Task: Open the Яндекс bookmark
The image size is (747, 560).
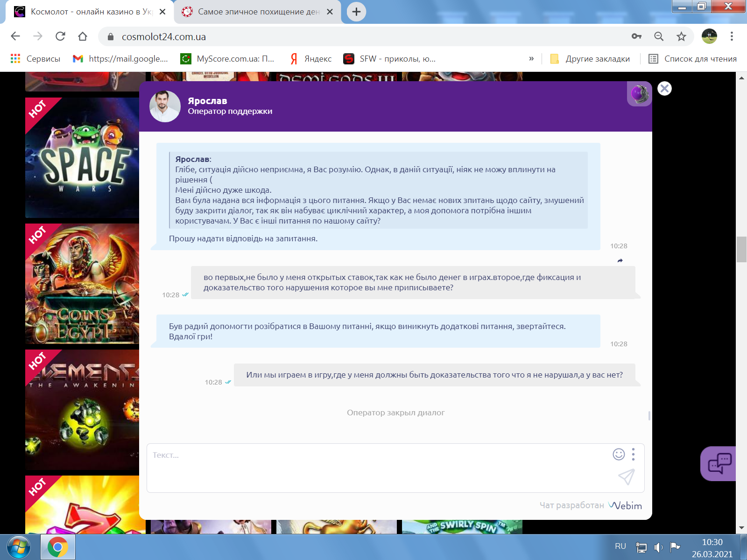Action: [x=311, y=59]
